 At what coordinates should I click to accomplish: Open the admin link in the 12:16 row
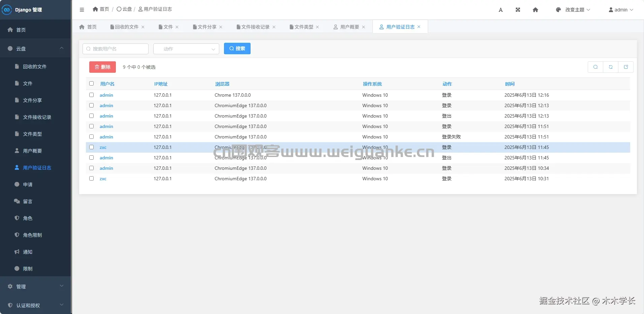tap(106, 95)
